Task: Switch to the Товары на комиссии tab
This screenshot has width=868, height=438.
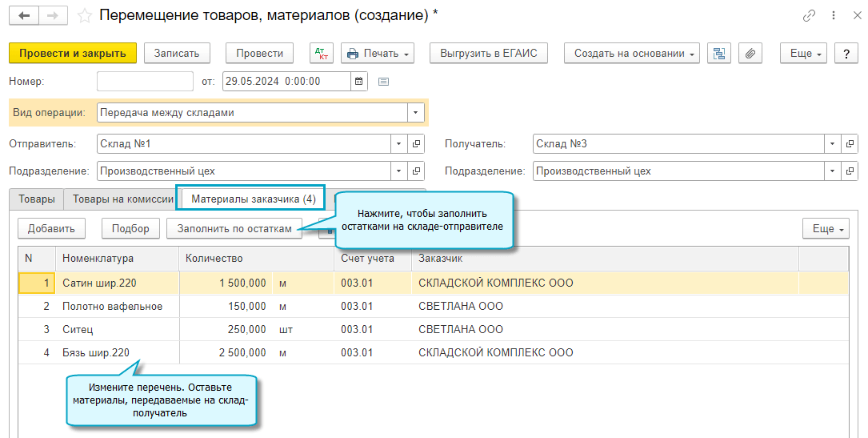Action: click(122, 199)
